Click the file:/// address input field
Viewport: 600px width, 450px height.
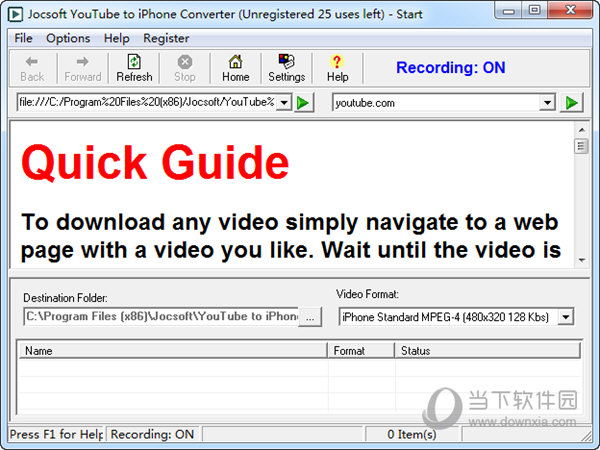coord(147,102)
